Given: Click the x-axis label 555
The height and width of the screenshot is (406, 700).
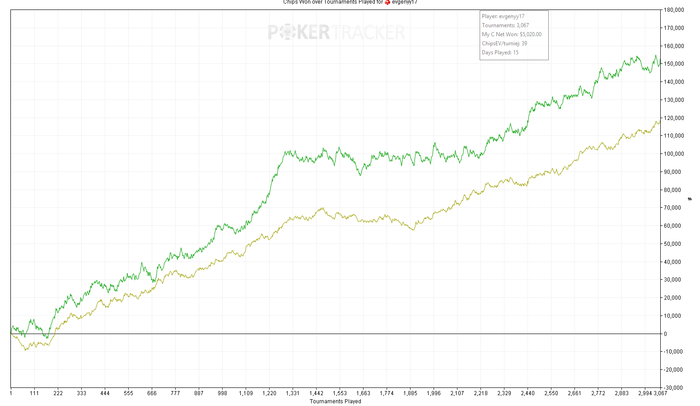Looking at the screenshot, I should click(129, 393).
